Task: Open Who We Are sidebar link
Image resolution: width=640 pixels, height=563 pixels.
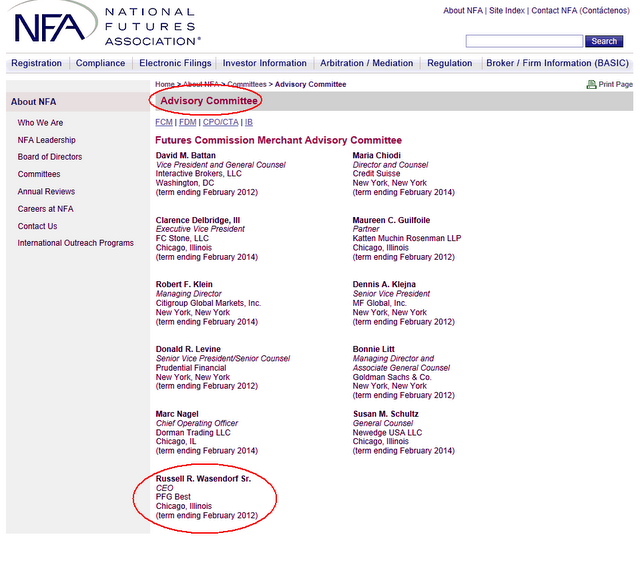Action: pyautogui.click(x=40, y=123)
